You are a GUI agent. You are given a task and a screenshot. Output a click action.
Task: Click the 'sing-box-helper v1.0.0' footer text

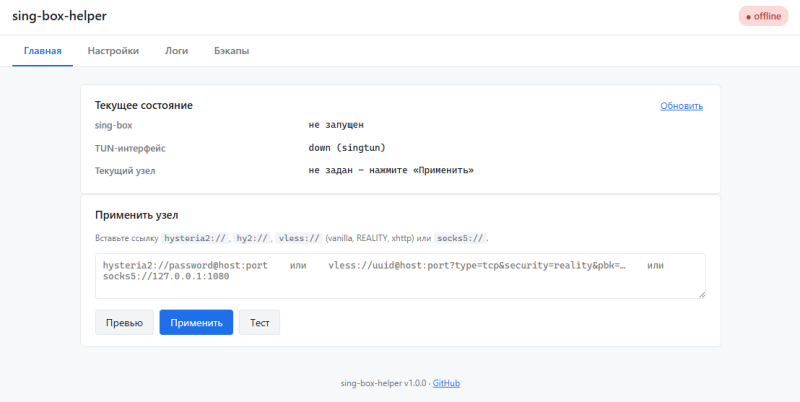[x=383, y=383]
